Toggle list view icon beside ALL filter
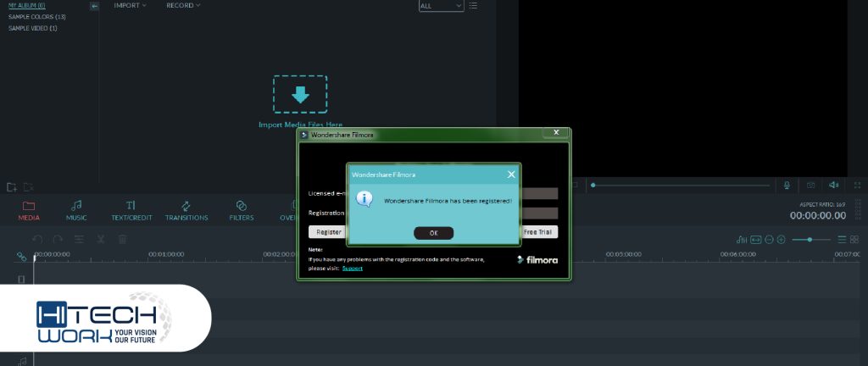The width and height of the screenshot is (868, 366). coord(473,6)
